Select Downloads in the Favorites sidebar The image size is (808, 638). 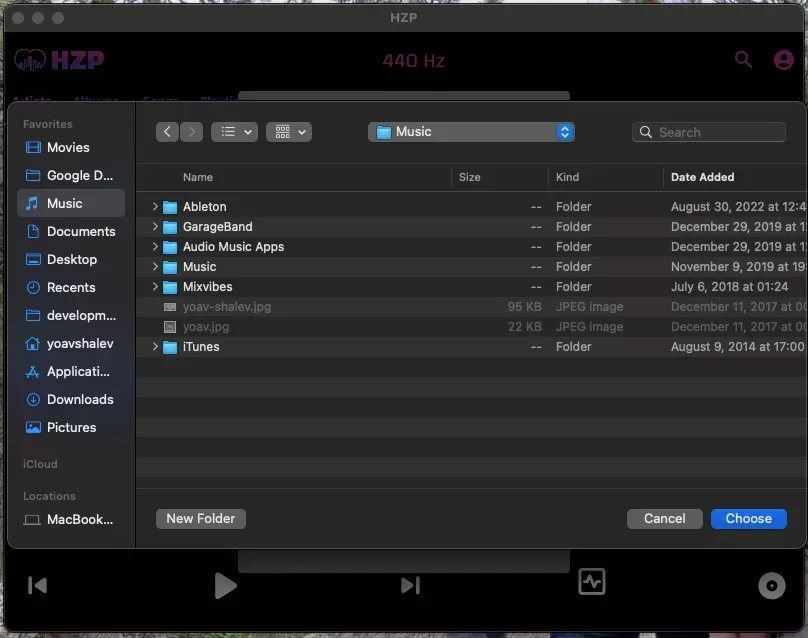(x=71, y=399)
